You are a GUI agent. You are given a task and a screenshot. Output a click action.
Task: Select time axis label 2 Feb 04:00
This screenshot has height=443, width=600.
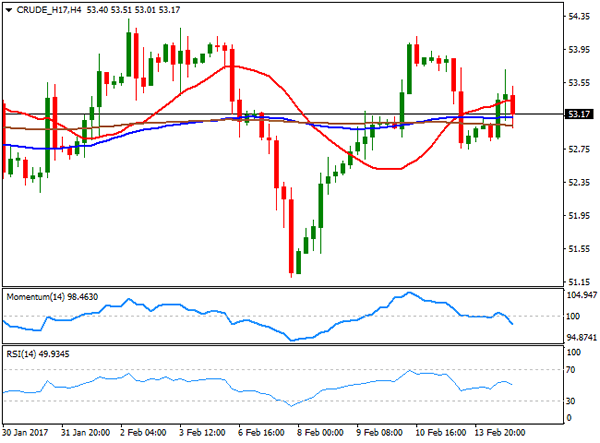[143, 433]
